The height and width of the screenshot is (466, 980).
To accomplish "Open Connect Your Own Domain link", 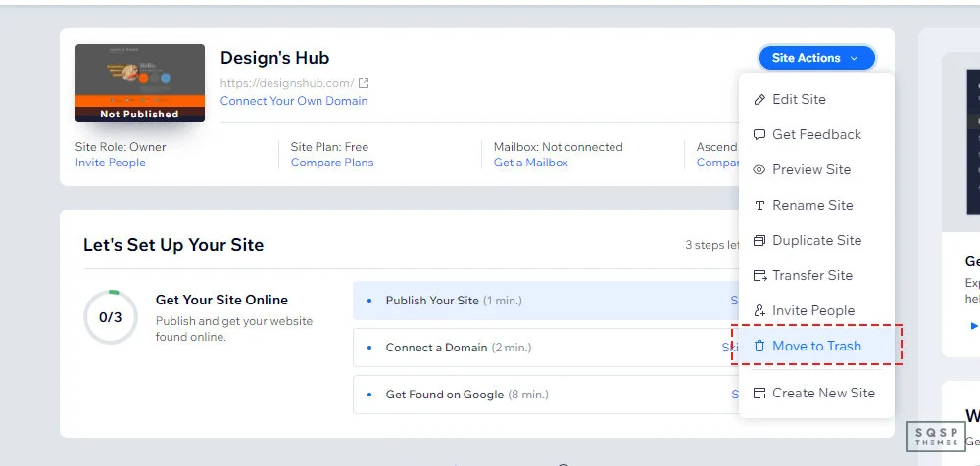I will 294,101.
